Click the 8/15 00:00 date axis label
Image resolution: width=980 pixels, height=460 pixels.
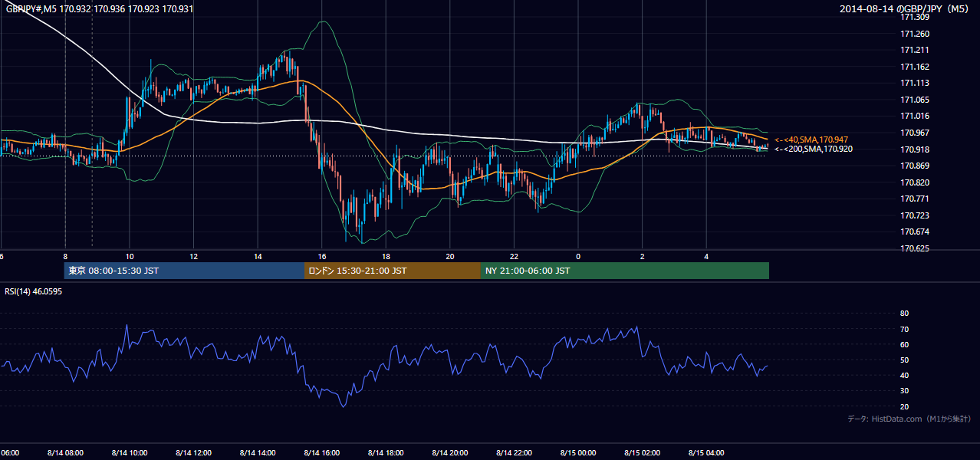[x=578, y=452]
